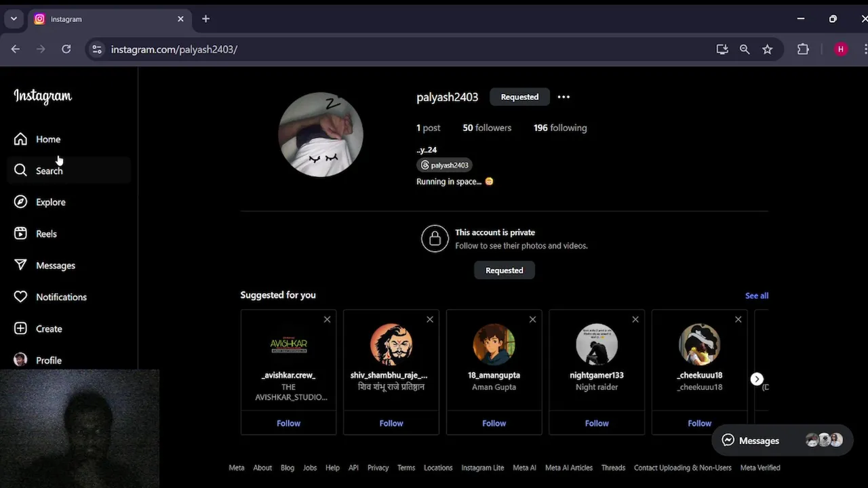868x488 pixels.
Task: Close the Instagram tab
Action: (180, 19)
